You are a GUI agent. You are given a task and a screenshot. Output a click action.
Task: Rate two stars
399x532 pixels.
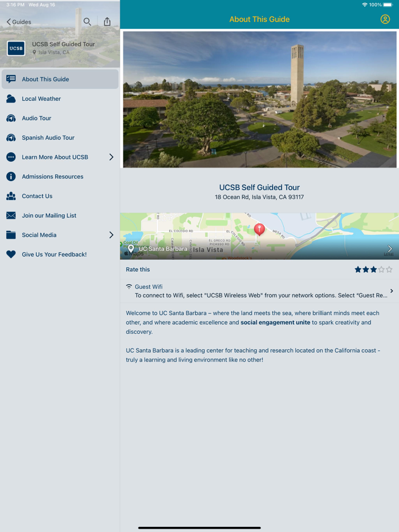coord(366,269)
